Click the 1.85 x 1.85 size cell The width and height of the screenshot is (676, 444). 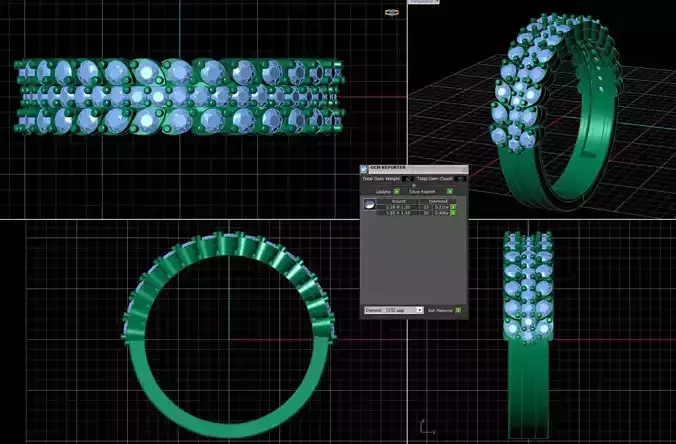point(398,213)
